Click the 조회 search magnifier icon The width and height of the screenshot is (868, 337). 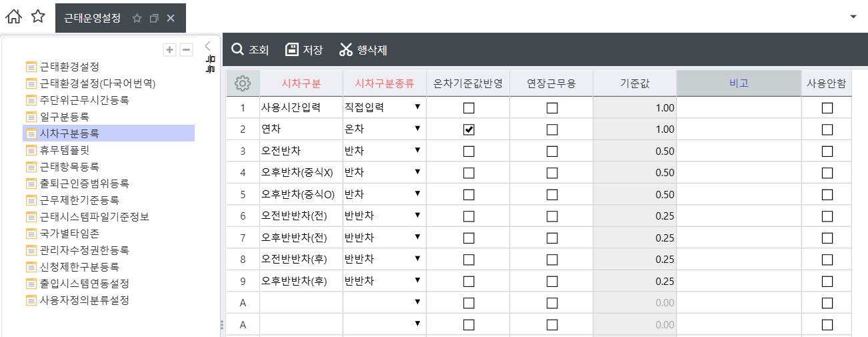pyautogui.click(x=237, y=49)
